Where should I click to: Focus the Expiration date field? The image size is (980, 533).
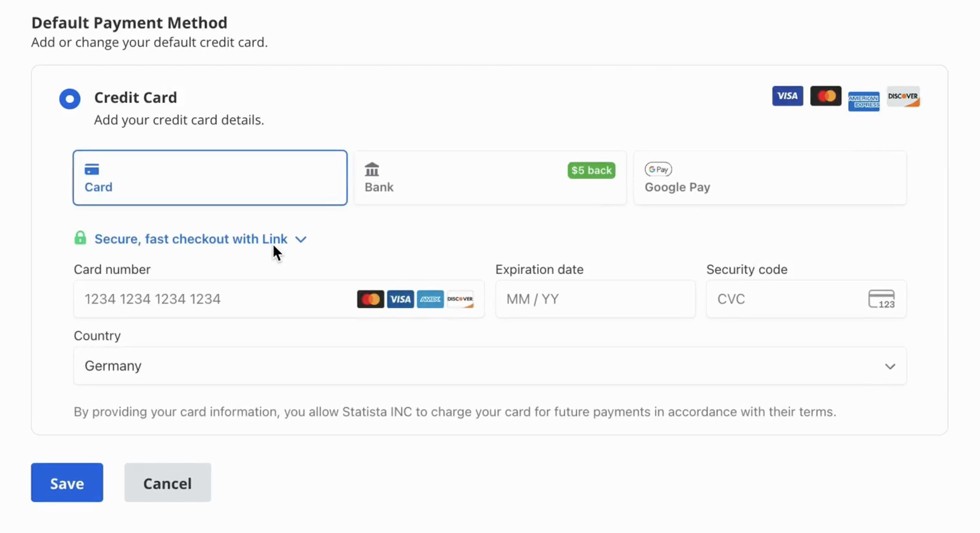(595, 299)
